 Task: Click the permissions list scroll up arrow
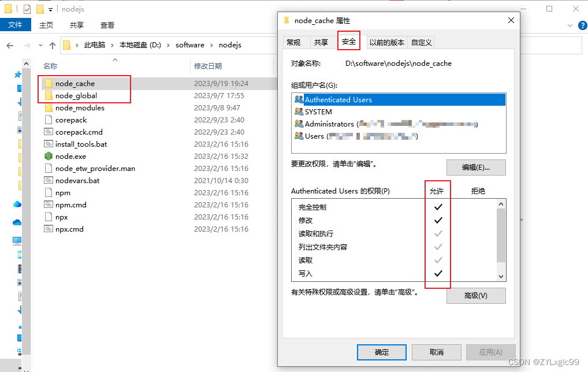(501, 204)
